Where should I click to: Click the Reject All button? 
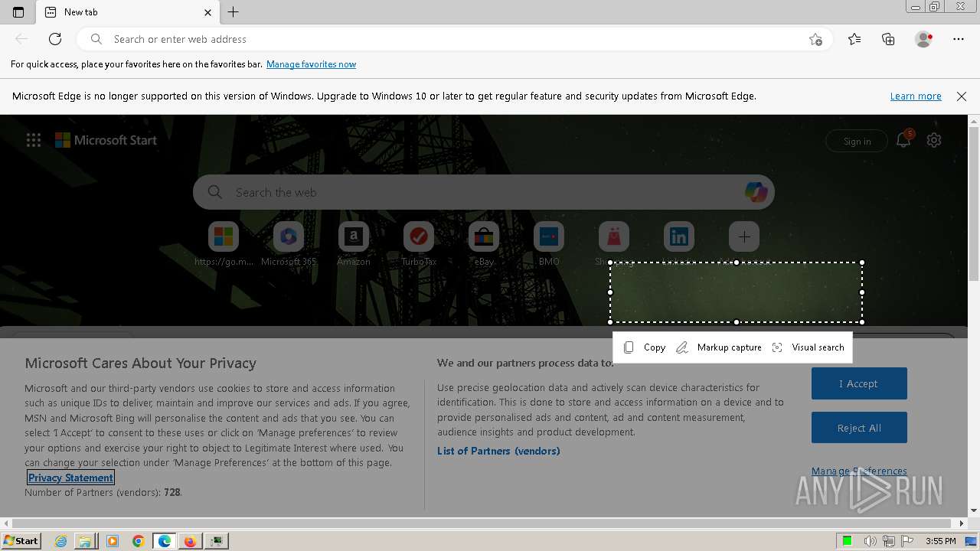pyautogui.click(x=859, y=428)
